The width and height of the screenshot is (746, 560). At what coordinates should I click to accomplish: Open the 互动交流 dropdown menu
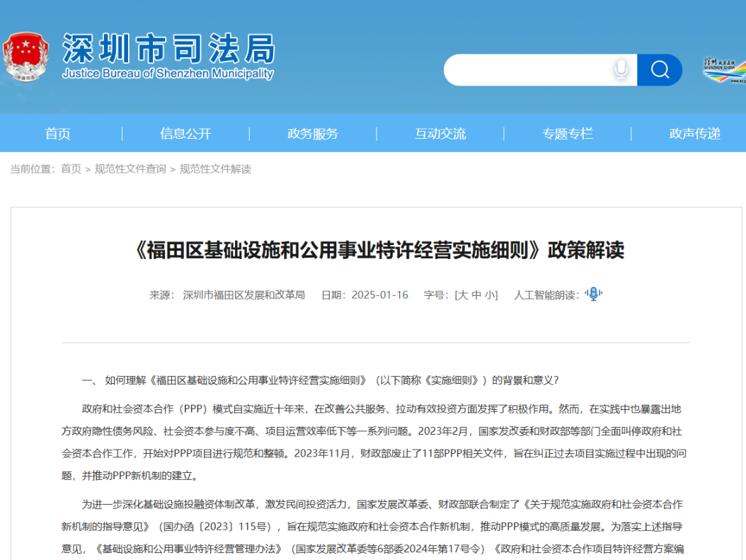[440, 133]
